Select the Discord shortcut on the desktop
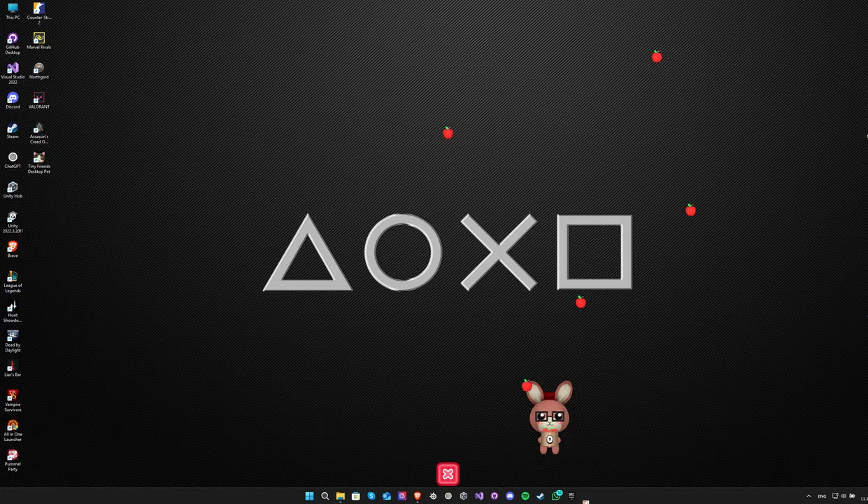 (13, 101)
